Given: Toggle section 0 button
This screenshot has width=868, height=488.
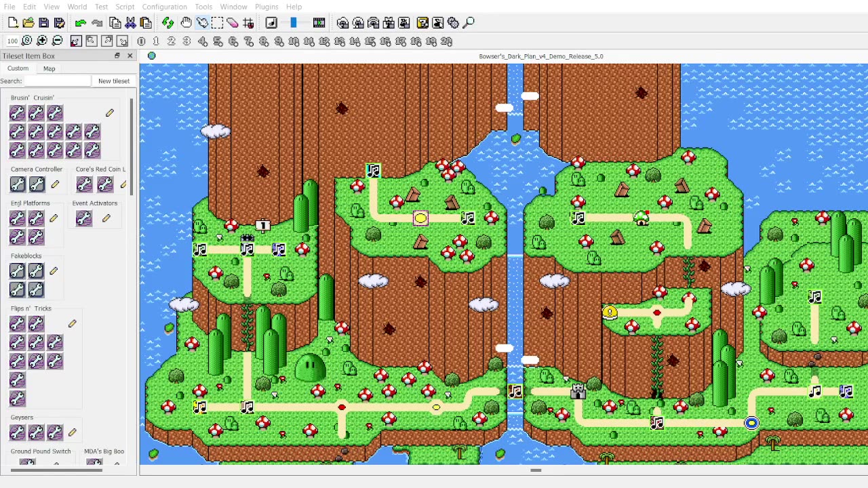Looking at the screenshot, I should pyautogui.click(x=141, y=41).
